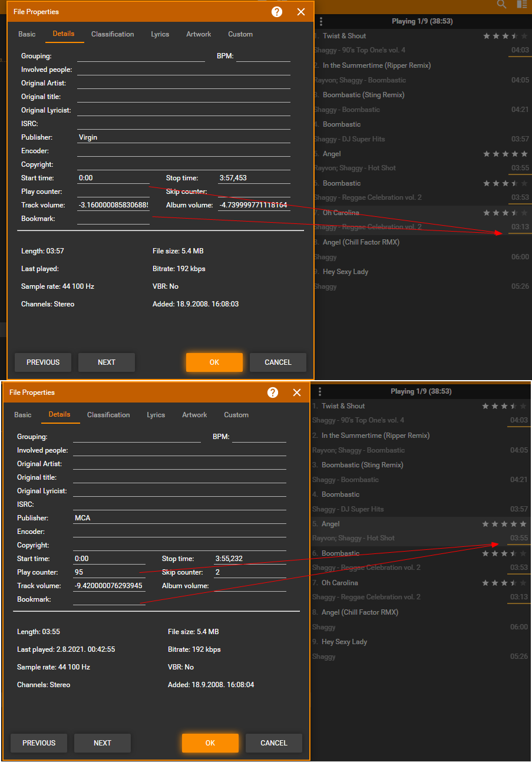Select Hey Sexy Lady in the upper playlist
The image size is (532, 762).
[345, 272]
